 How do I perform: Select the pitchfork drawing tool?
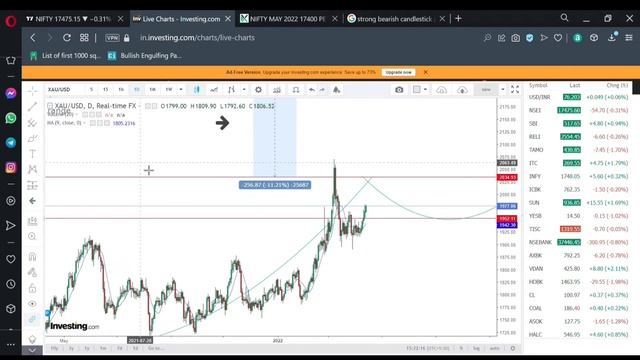point(32,122)
